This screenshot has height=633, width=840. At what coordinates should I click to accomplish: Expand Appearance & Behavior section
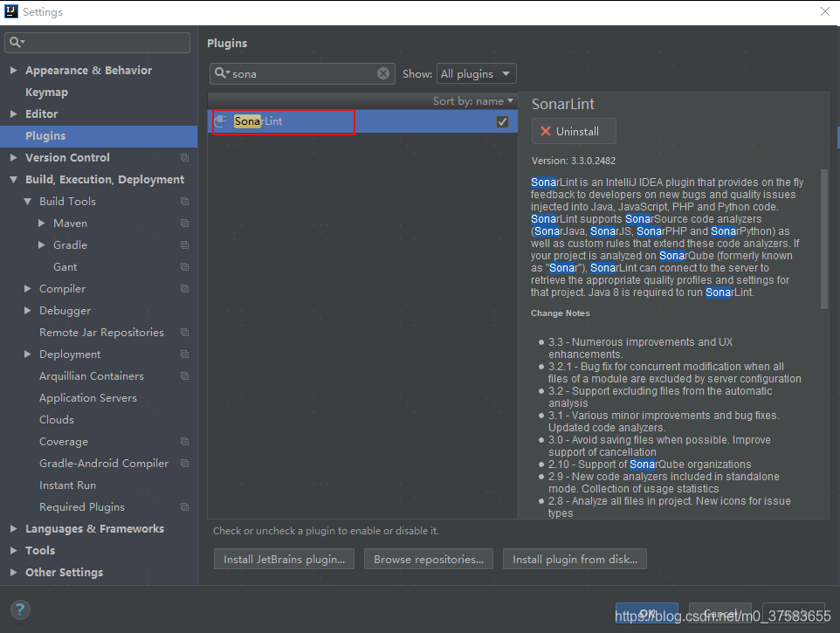pyautogui.click(x=13, y=70)
